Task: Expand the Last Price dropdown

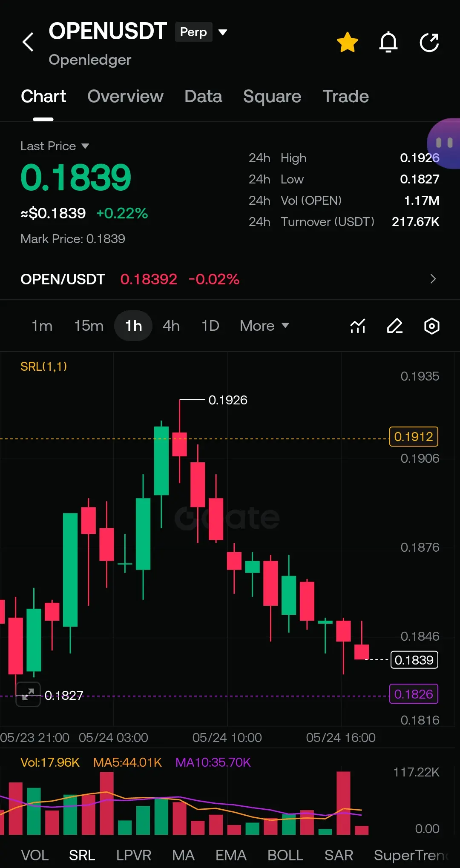Action: pyautogui.click(x=55, y=146)
